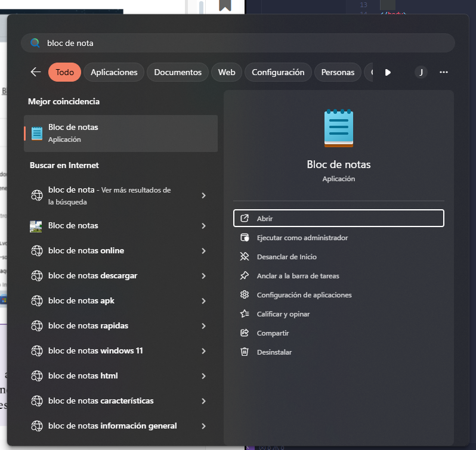The width and height of the screenshot is (476, 450).
Task: Click the share icon beside Compartir
Action: coord(245,333)
